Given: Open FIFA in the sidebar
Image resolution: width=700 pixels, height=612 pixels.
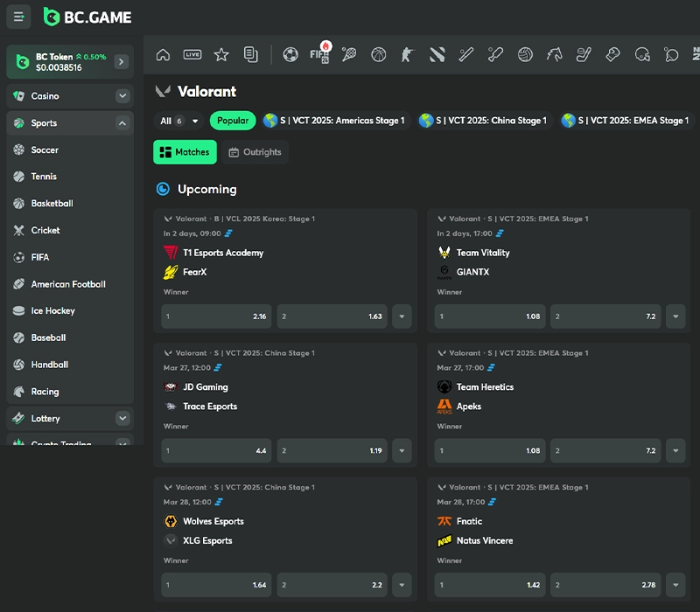Looking at the screenshot, I should [x=70, y=257].
